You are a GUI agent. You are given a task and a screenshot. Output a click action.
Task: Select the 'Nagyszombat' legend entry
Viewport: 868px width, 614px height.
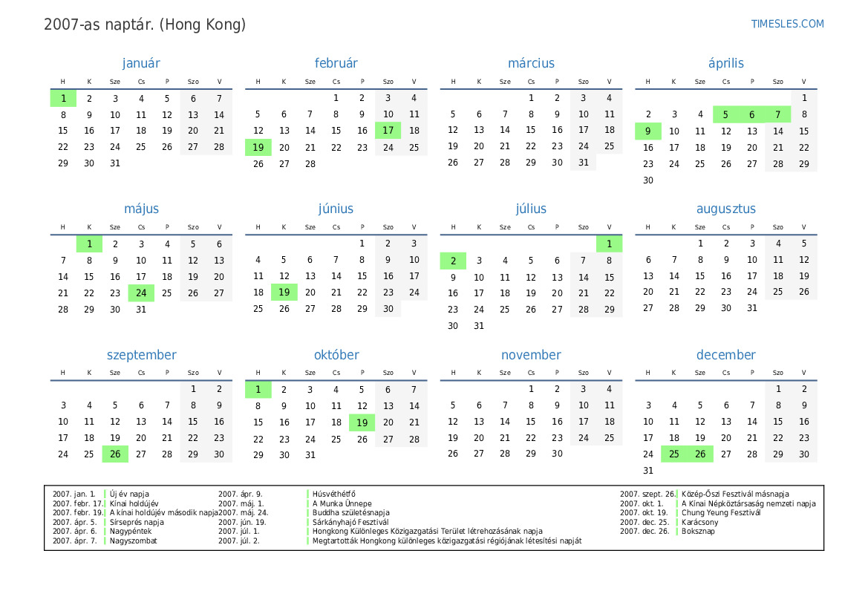pos(133,540)
